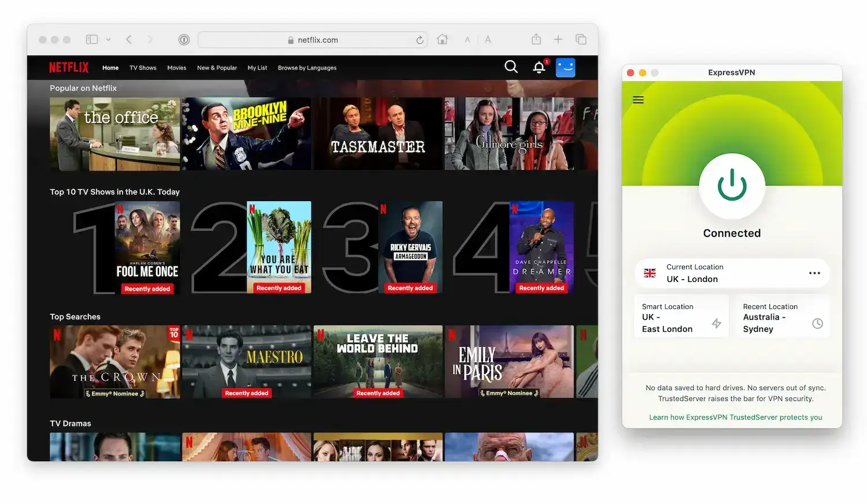The width and height of the screenshot is (867, 504).
Task: Open TV Shows in Netflix navigation
Action: (x=143, y=68)
